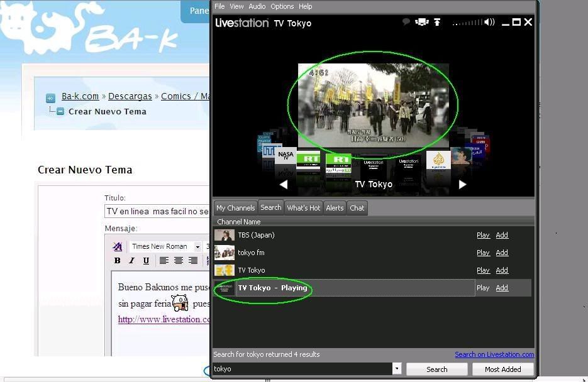Open the Help menu
Screen dimensions: 588x382
pyautogui.click(x=305, y=6)
